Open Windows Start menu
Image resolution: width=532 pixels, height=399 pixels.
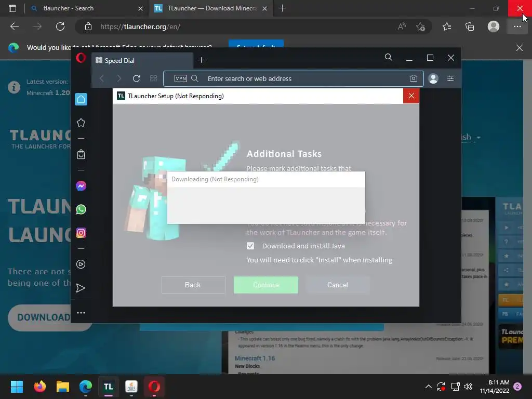(17, 387)
